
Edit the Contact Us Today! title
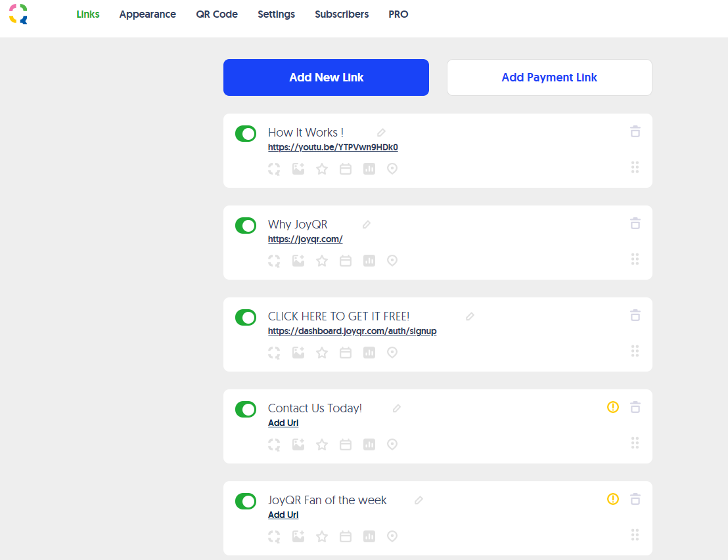(396, 408)
